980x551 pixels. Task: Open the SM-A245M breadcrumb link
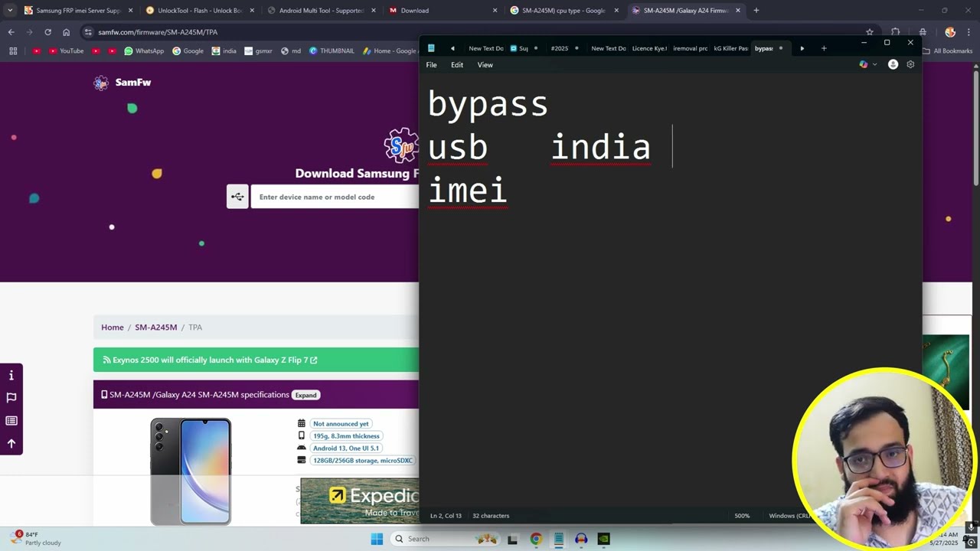(156, 328)
